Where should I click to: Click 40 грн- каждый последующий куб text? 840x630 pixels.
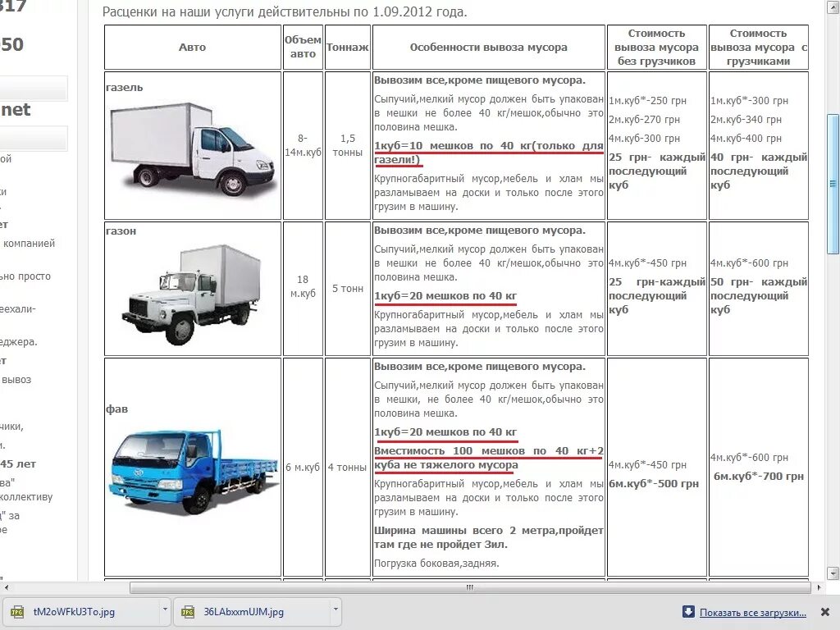tap(759, 171)
